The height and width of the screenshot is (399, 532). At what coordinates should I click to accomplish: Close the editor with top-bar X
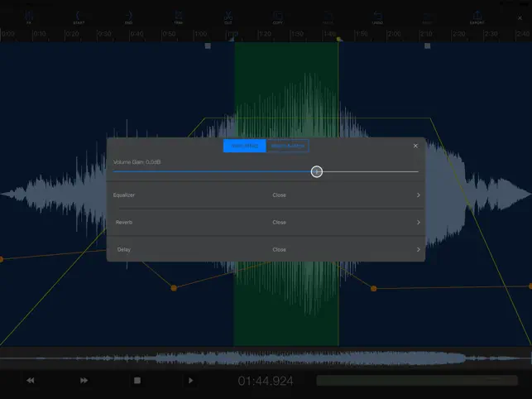(x=520, y=17)
